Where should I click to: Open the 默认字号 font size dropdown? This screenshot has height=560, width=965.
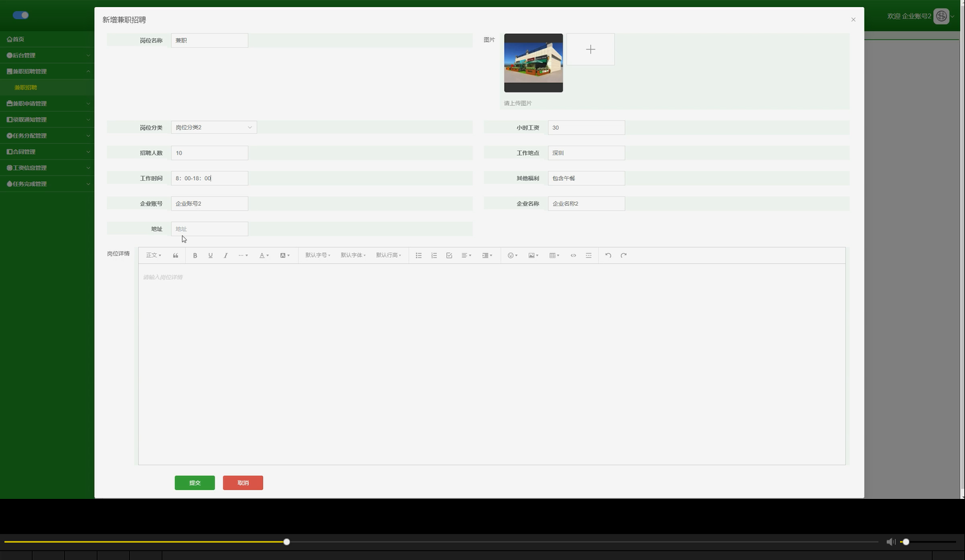pos(318,255)
